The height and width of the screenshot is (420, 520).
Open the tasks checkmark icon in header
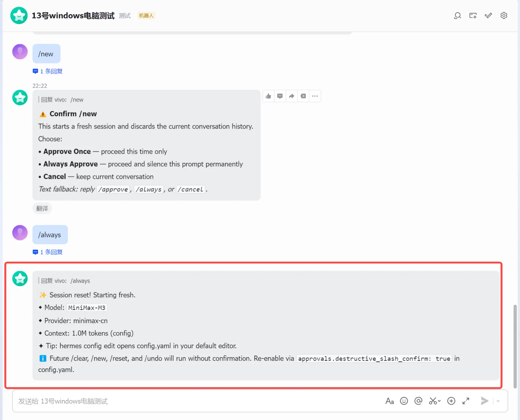click(488, 16)
